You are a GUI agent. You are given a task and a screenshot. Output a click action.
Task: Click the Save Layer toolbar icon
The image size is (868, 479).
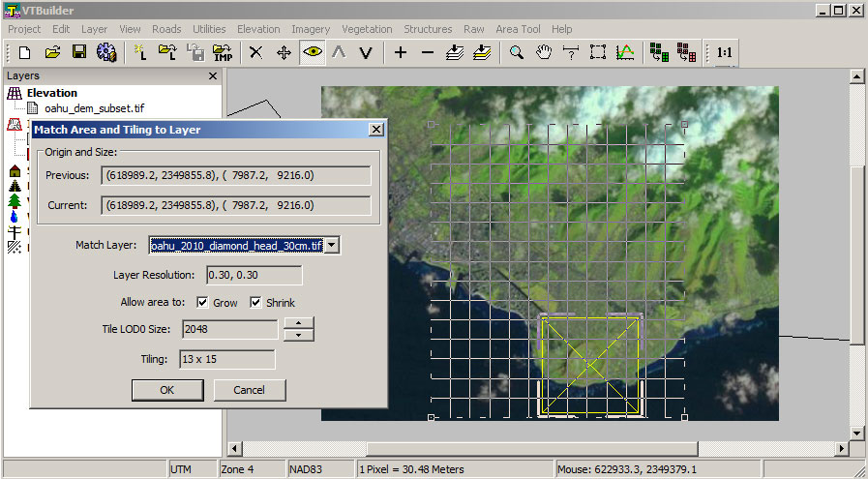[195, 52]
